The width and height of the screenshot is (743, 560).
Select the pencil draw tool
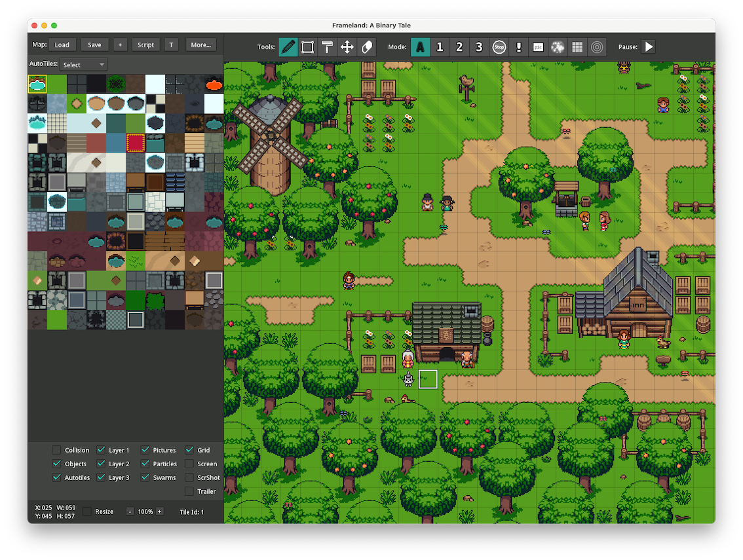pos(288,47)
